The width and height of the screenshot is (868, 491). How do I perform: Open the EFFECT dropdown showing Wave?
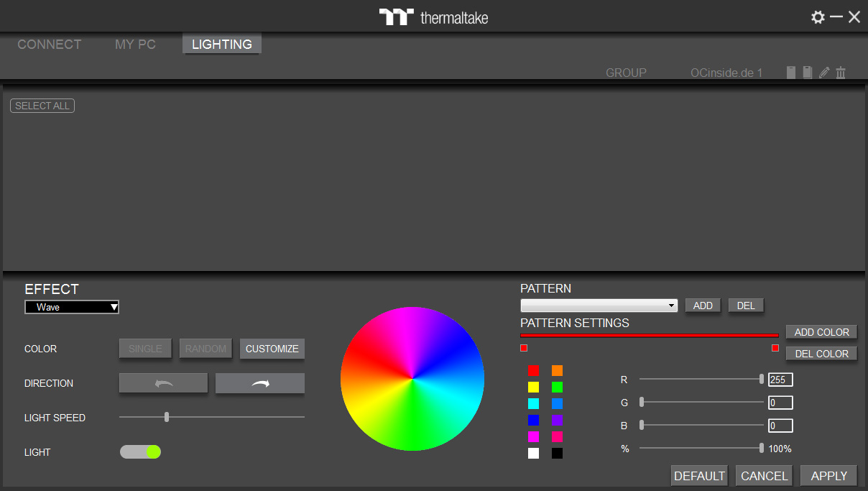click(x=72, y=307)
